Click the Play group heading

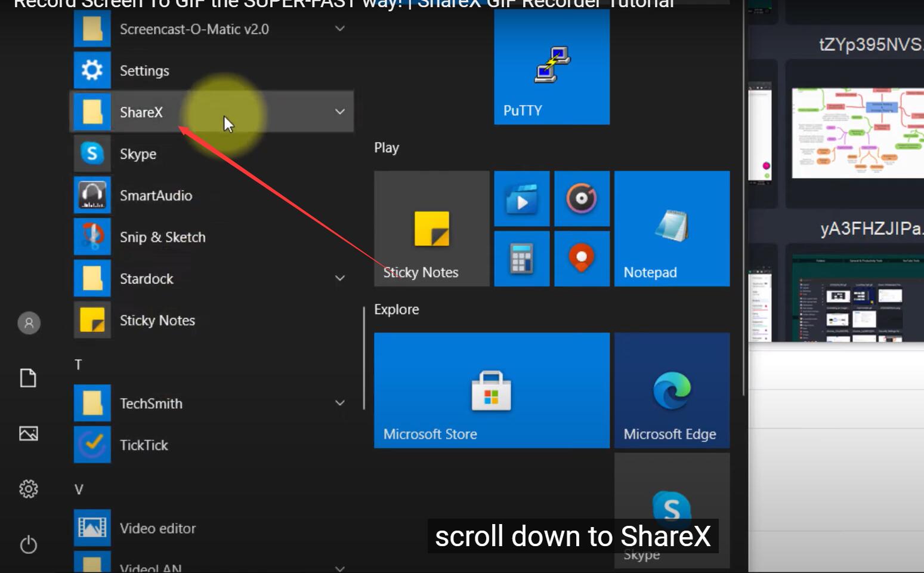(387, 147)
